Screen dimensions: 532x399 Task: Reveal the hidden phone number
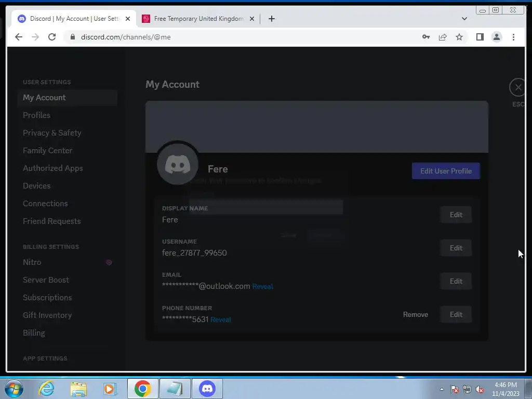click(x=221, y=320)
